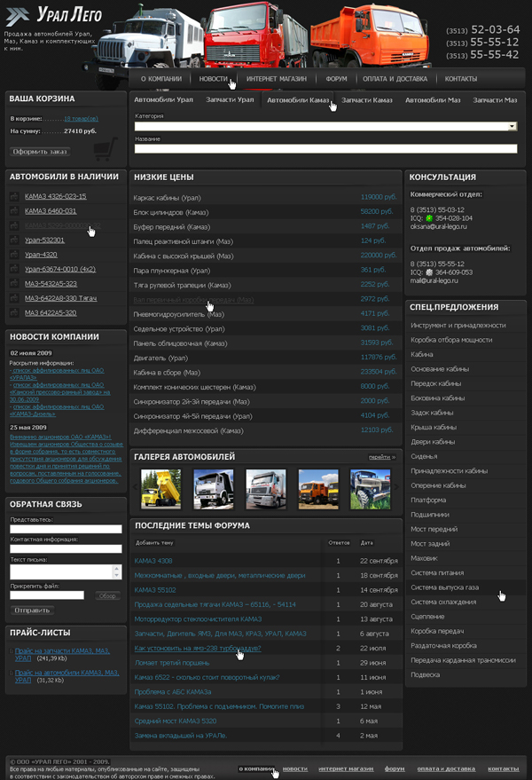Click the Название input field
Viewport: 532px width, 780px height.
tap(325, 149)
